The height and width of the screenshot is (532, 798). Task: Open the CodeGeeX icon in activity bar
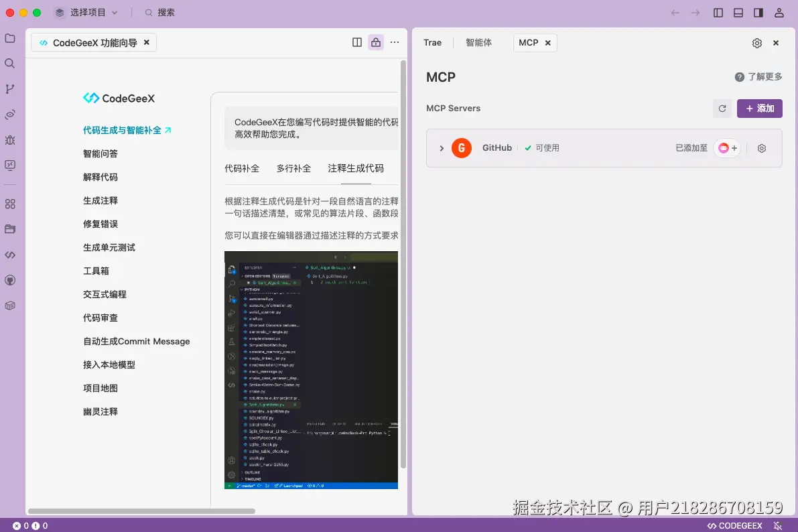9,255
